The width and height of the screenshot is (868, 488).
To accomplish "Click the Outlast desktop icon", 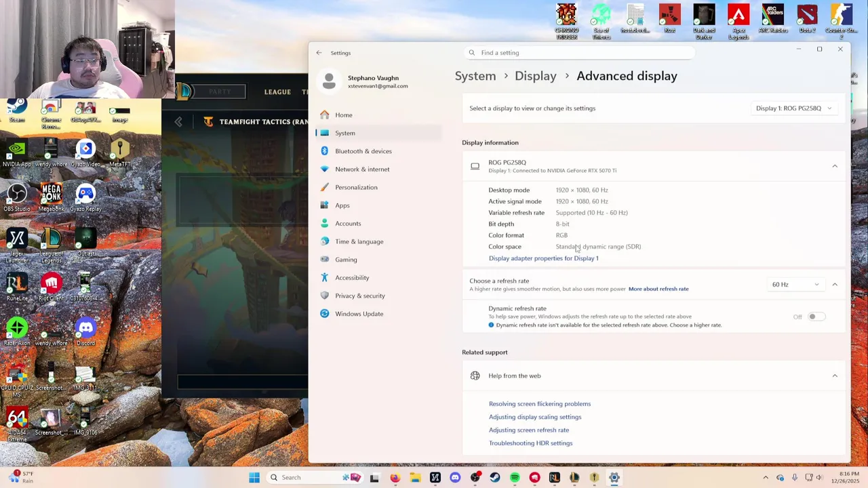I will tap(85, 243).
